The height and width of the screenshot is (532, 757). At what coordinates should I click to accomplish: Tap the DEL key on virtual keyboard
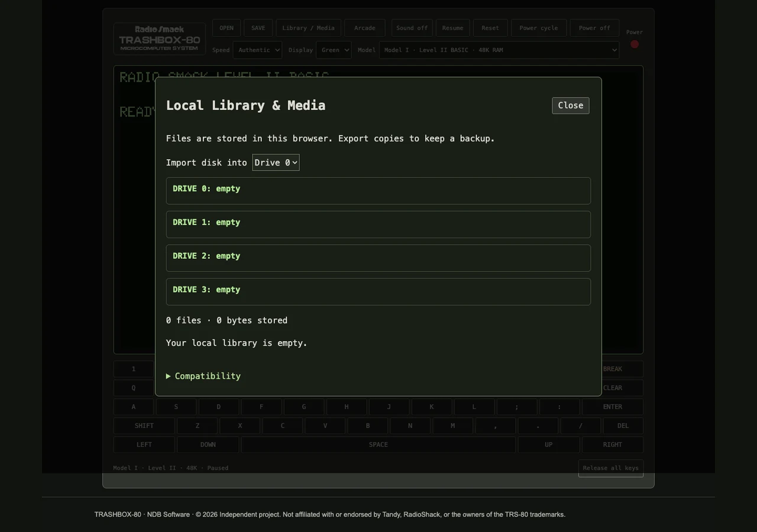click(623, 426)
